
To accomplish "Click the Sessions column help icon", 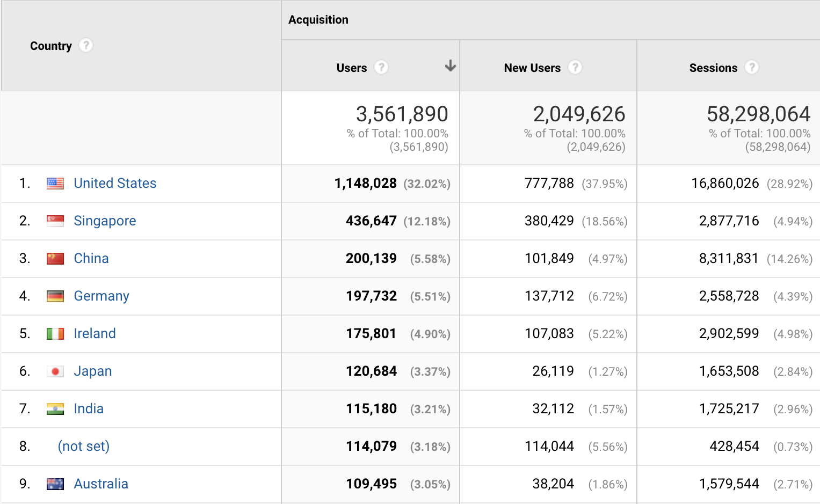I will pos(753,68).
